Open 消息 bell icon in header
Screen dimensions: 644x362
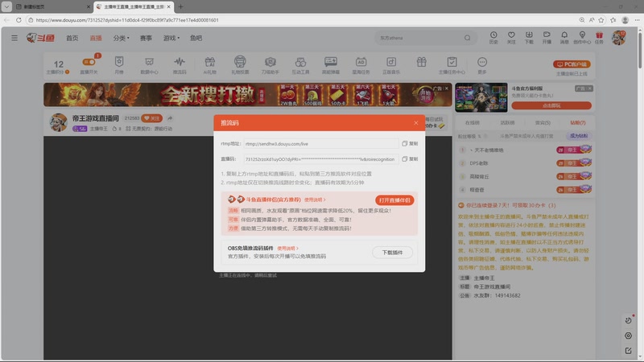[564, 38]
